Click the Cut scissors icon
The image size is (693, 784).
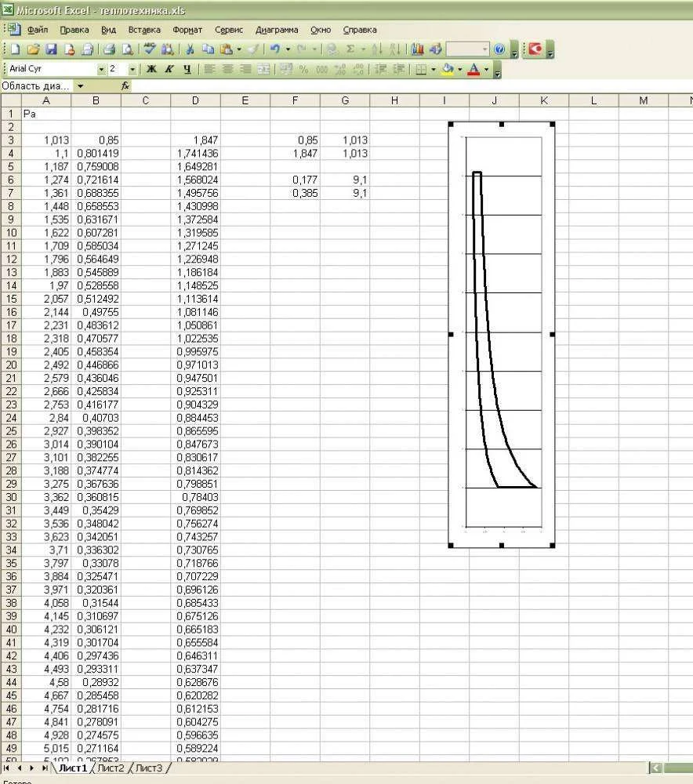point(189,49)
